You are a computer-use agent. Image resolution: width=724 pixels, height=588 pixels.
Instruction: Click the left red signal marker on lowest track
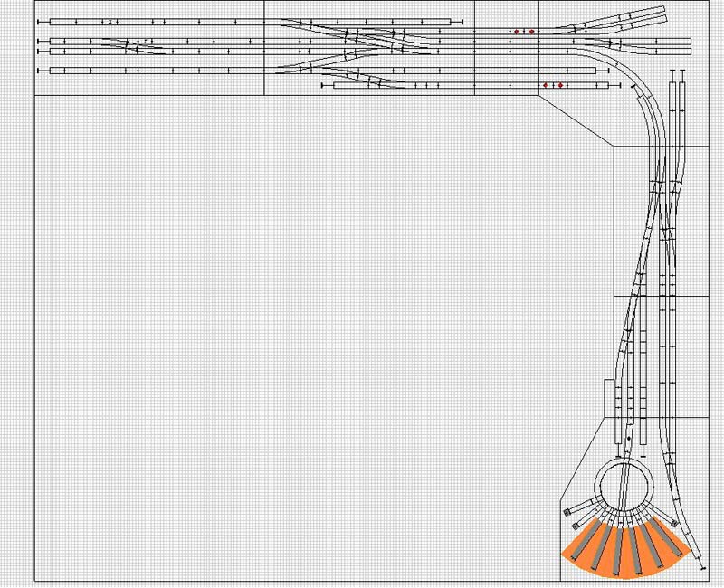pyautogui.click(x=546, y=85)
